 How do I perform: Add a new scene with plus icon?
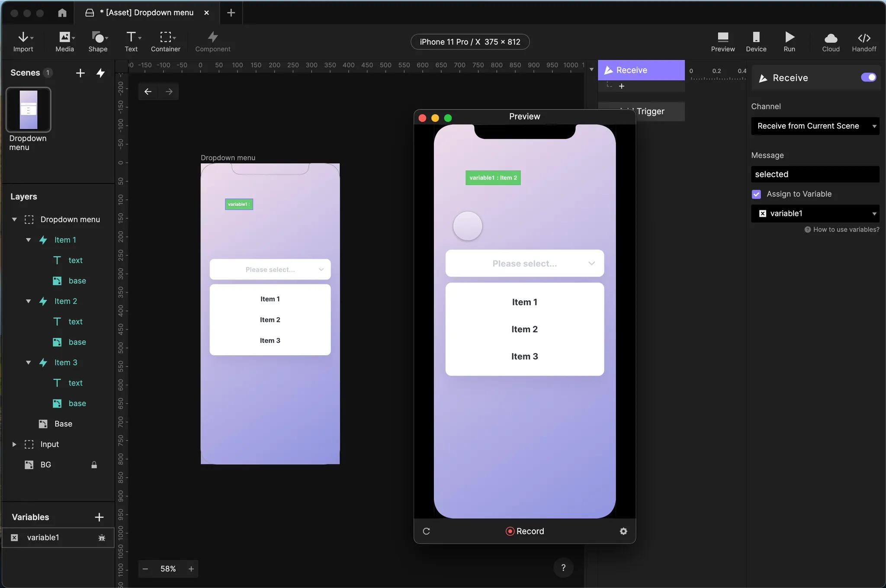[x=80, y=73]
